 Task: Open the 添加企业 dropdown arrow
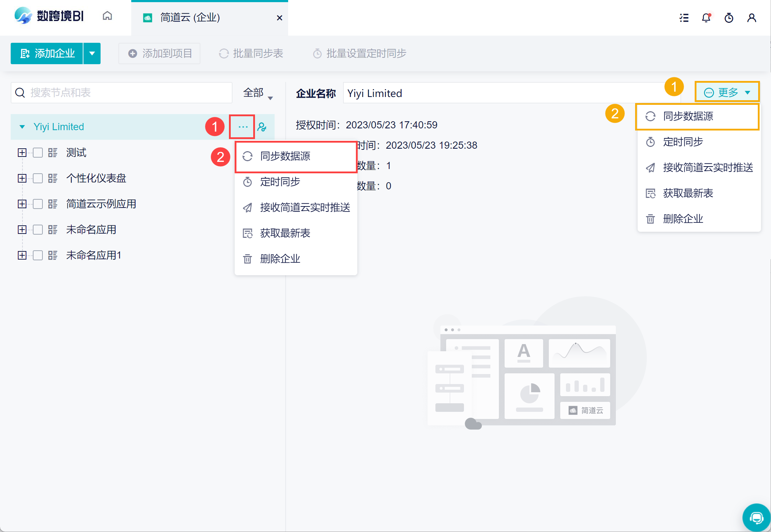click(92, 53)
